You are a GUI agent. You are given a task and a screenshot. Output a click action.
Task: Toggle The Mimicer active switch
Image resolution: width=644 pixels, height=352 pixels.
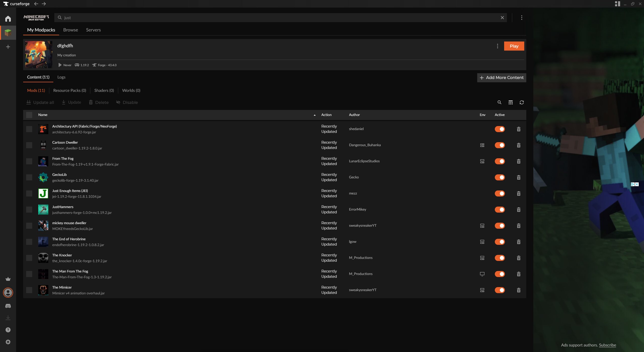pyautogui.click(x=500, y=290)
